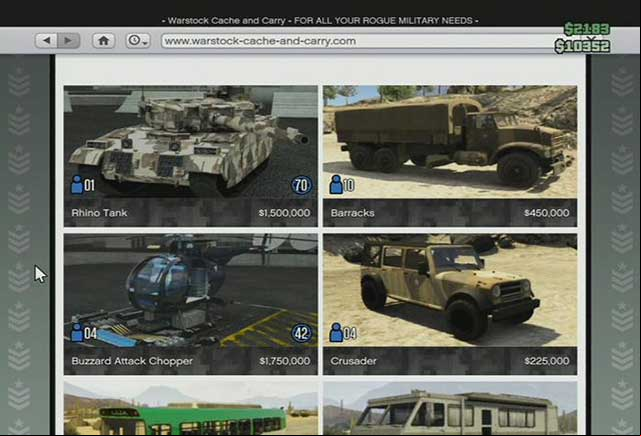
Task: Click the Barracks name label
Action: pyautogui.click(x=352, y=213)
